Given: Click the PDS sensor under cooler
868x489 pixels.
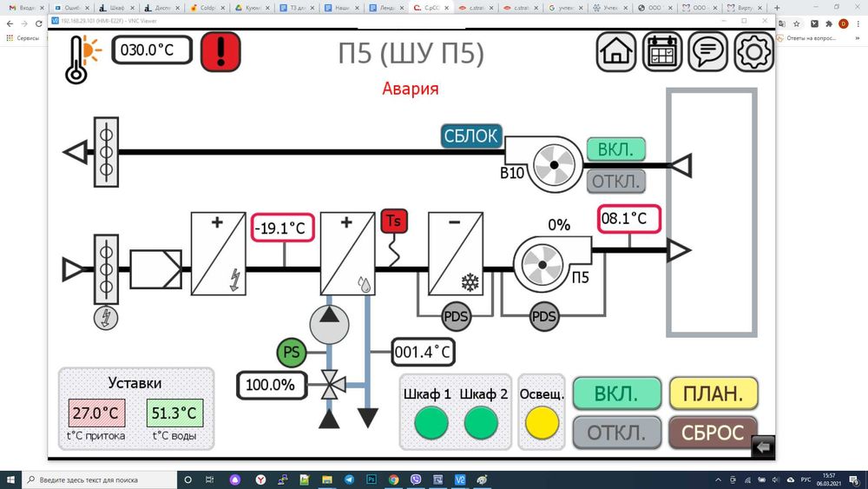Looking at the screenshot, I should (457, 317).
